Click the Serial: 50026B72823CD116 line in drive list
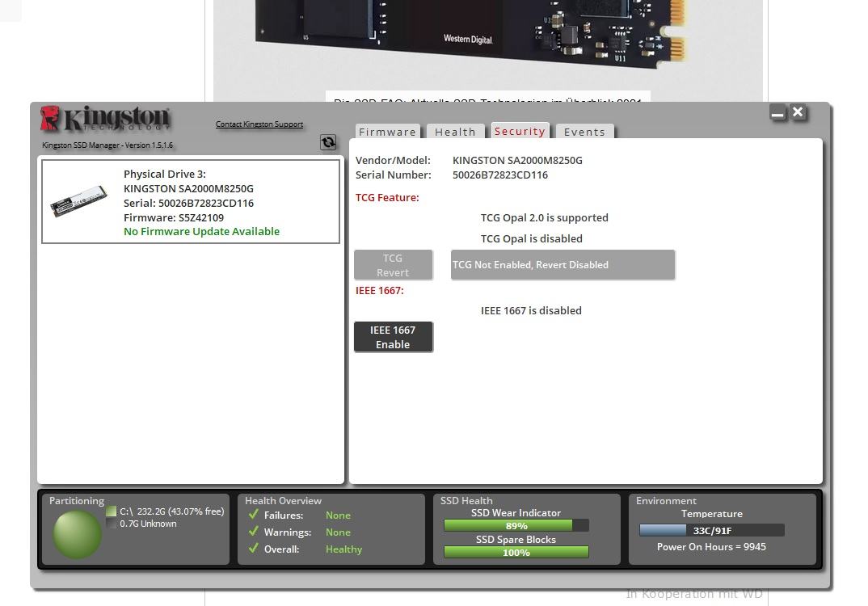Image resolution: width=868 pixels, height=606 pixels. (x=189, y=203)
